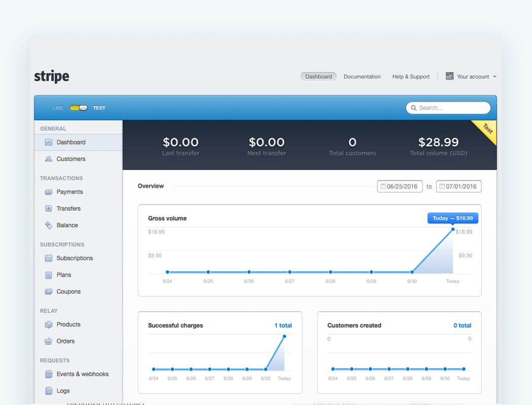Open Help & Support in top navigation
The width and height of the screenshot is (532, 405).
coord(411,76)
